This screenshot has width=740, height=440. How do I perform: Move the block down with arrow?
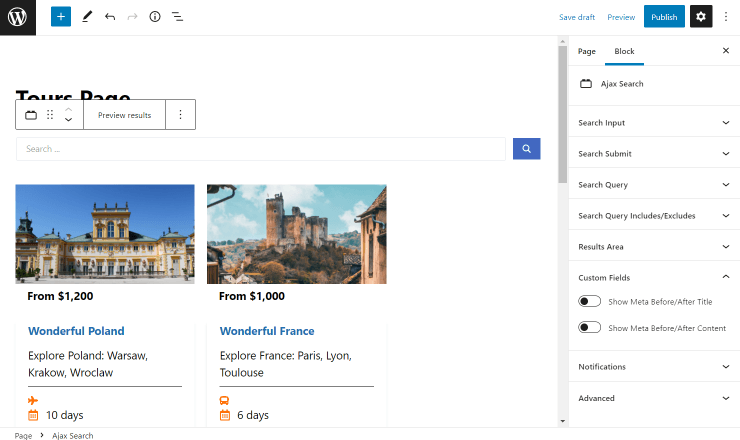tap(68, 119)
